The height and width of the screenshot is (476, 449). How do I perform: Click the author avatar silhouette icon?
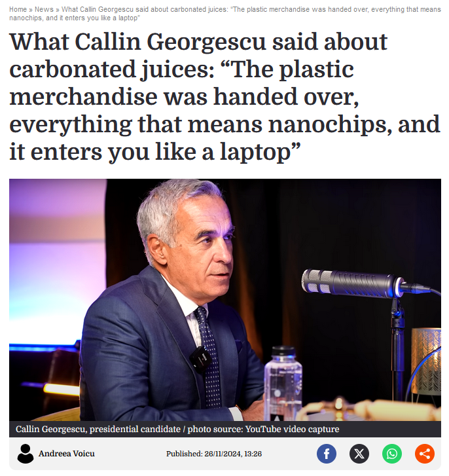pos(26,454)
